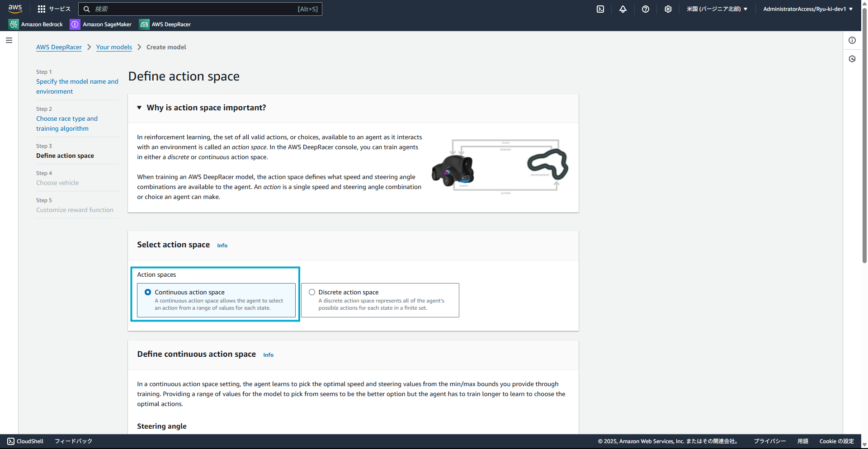Click 'Define action space' Step 3 text
Screen dimensions: 868x449
pyautogui.click(x=65, y=156)
